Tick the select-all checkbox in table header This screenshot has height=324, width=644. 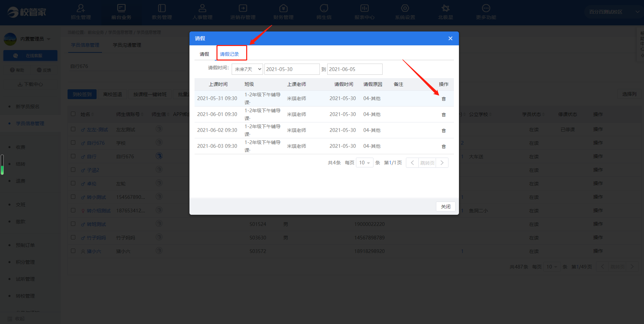[x=73, y=114]
